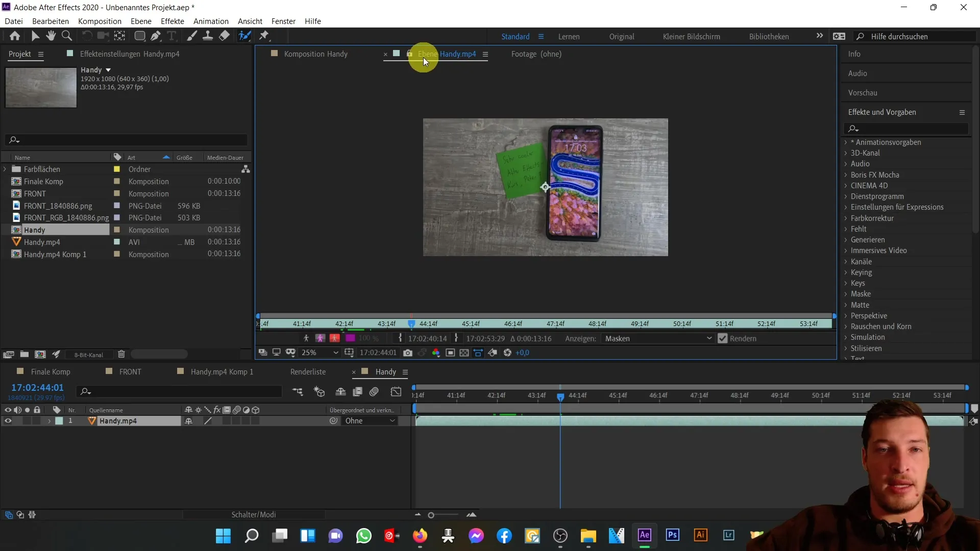Switch to Renderliste tab
980x551 pixels.
(308, 372)
